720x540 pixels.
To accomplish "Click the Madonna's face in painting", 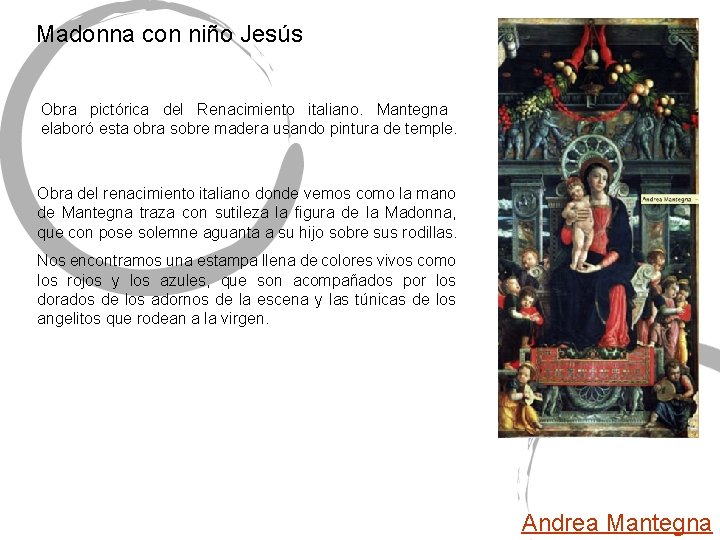I will (x=595, y=180).
